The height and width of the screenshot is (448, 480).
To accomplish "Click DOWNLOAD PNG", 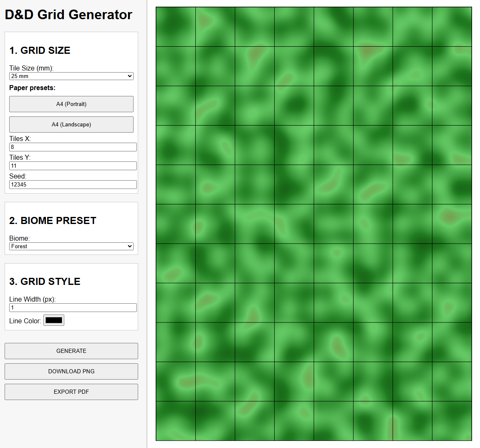I will click(x=71, y=371).
